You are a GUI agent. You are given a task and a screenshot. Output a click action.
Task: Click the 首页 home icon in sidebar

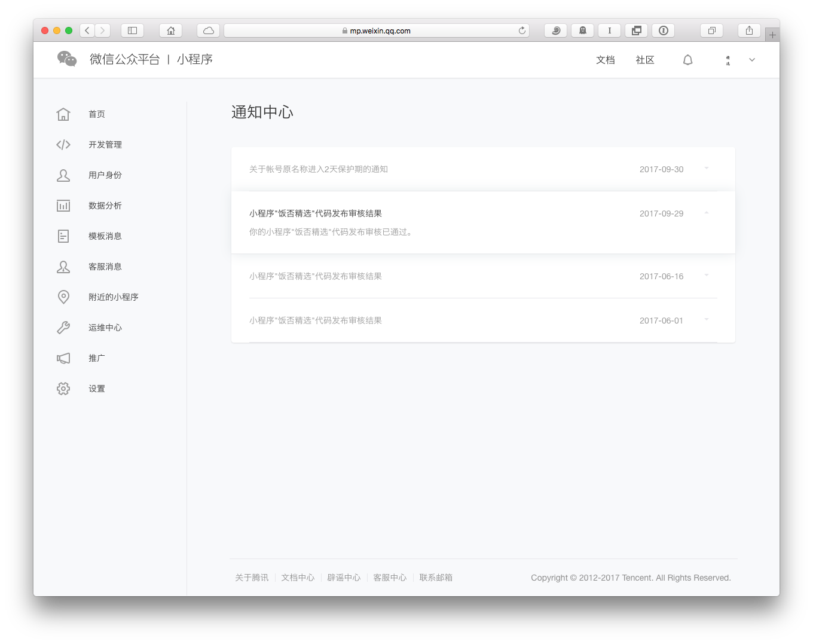pyautogui.click(x=63, y=114)
